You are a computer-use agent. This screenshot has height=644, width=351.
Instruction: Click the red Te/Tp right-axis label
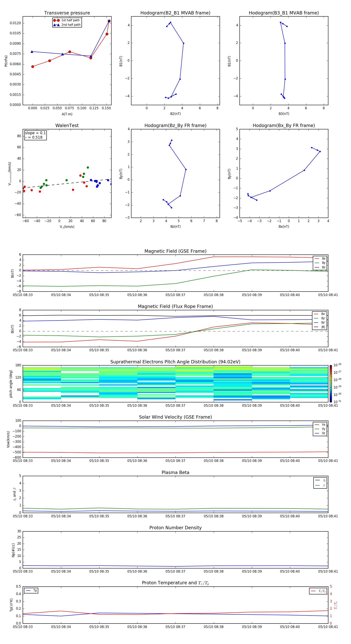tap(336, 605)
